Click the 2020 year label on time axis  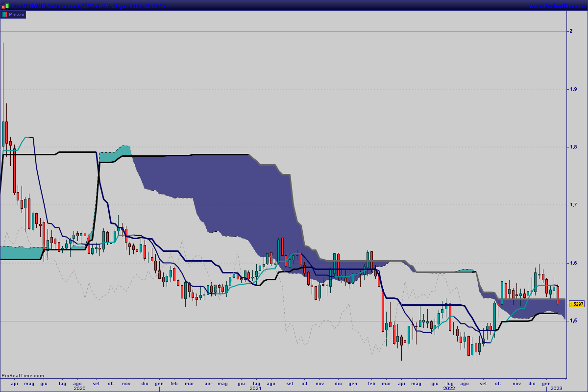pos(79,388)
